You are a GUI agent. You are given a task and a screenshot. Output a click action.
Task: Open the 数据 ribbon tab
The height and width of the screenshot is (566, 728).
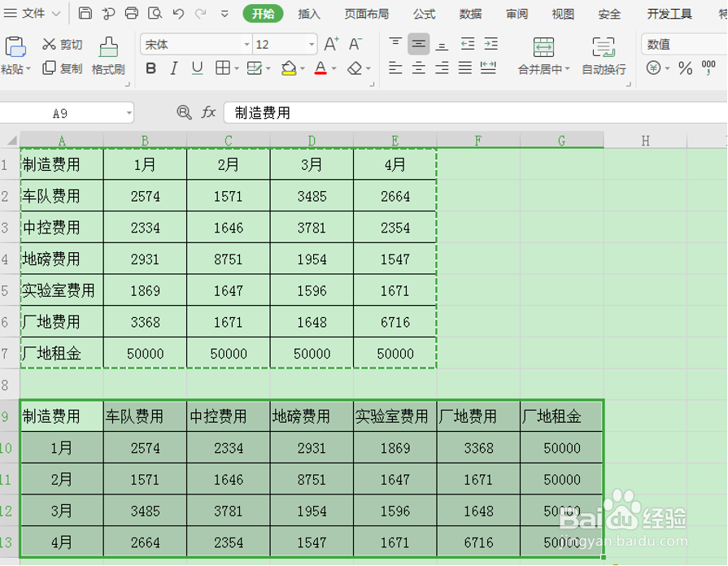pyautogui.click(x=472, y=14)
